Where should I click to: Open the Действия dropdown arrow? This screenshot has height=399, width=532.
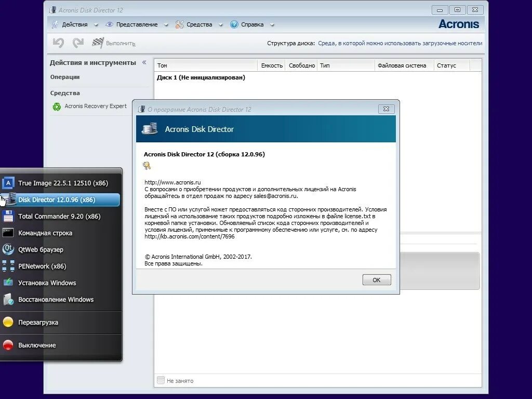(96, 25)
